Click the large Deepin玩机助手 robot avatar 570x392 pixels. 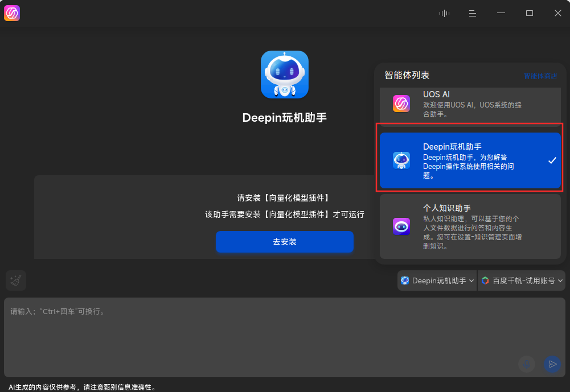pos(285,75)
